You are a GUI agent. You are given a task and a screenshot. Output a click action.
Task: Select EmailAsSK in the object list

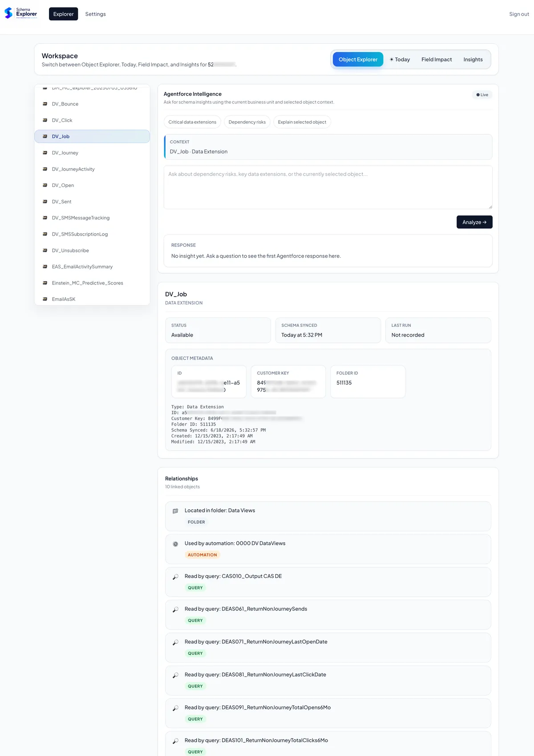click(92, 299)
